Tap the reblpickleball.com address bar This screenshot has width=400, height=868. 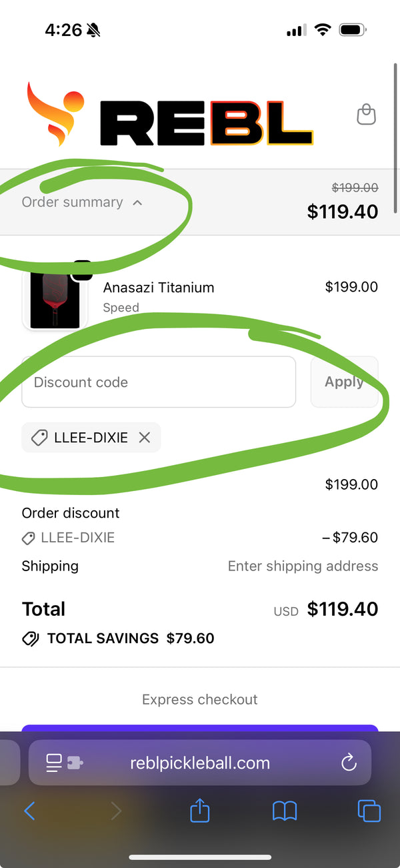pyautogui.click(x=200, y=763)
